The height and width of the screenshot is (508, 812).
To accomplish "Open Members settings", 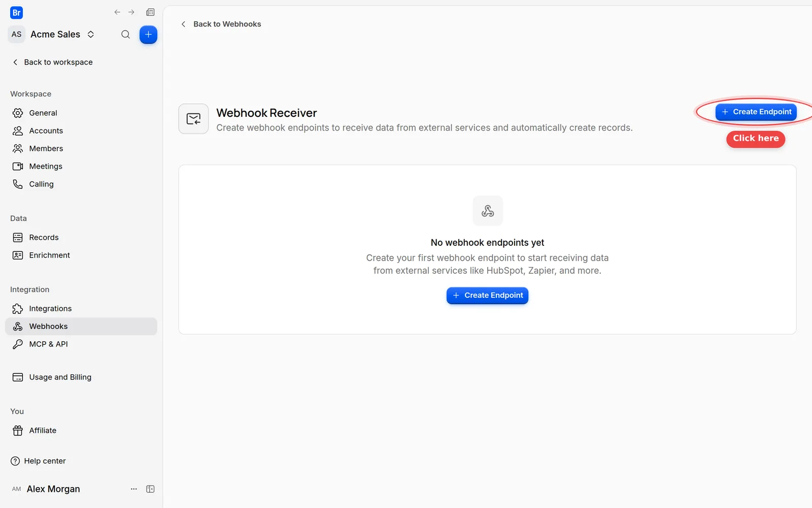I will click(81, 148).
